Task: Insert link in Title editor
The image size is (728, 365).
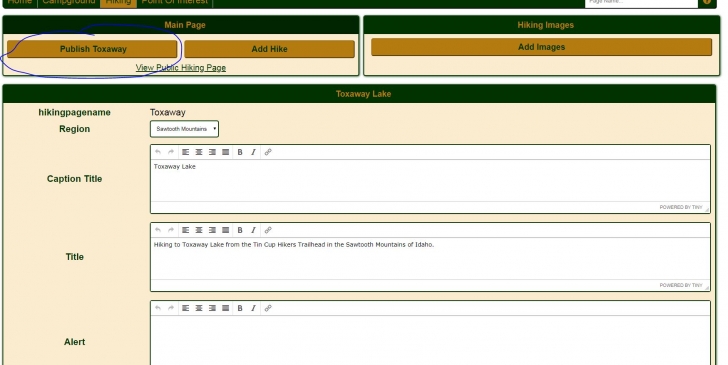Action: tap(268, 230)
